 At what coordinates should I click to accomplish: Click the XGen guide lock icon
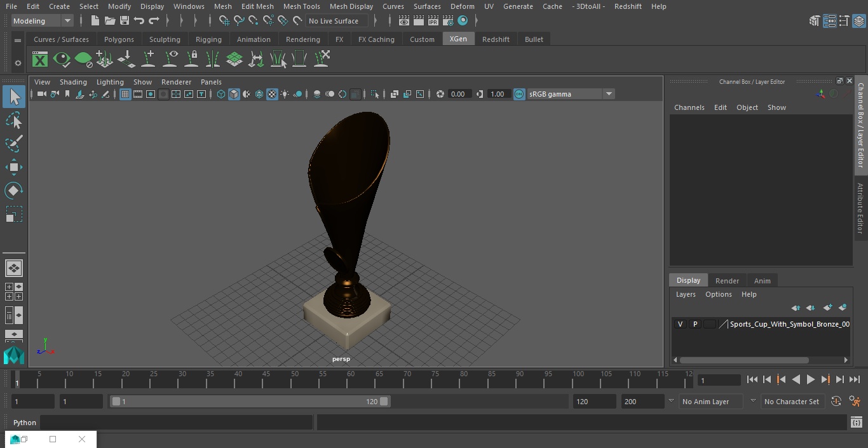pos(191,59)
